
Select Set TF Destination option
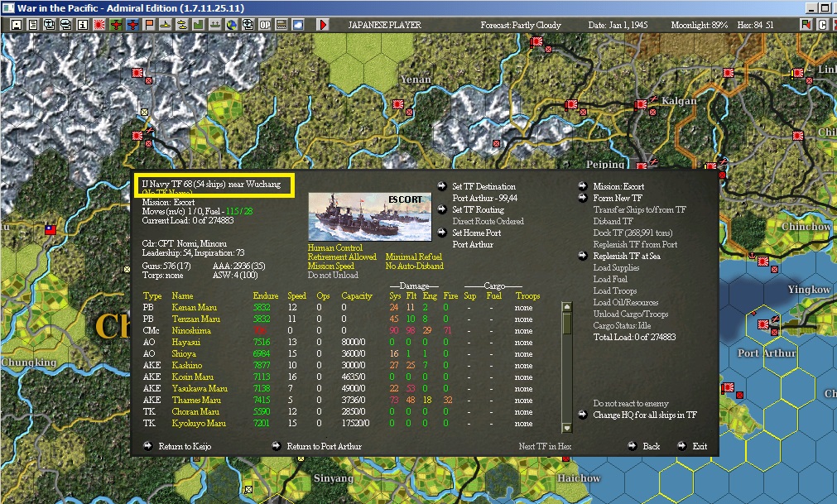[x=483, y=186]
